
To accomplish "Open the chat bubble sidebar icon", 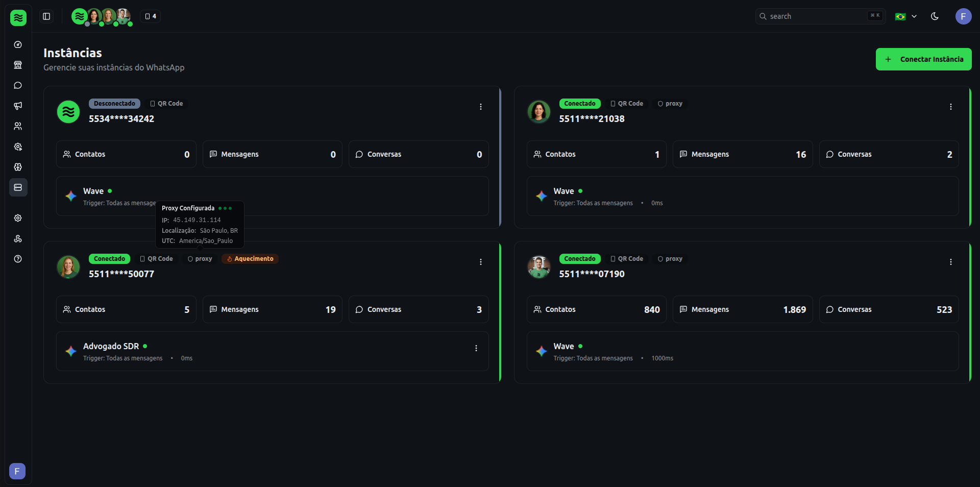I will coord(18,85).
